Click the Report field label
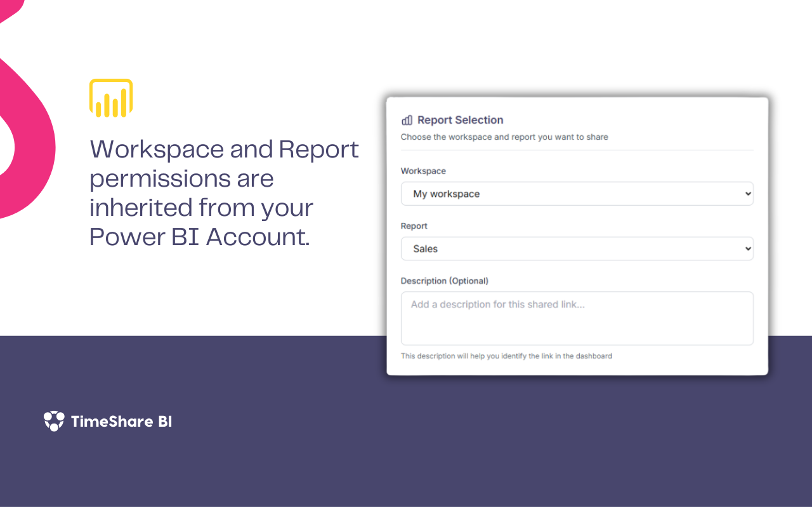This screenshot has height=508, width=812. pyautogui.click(x=414, y=226)
